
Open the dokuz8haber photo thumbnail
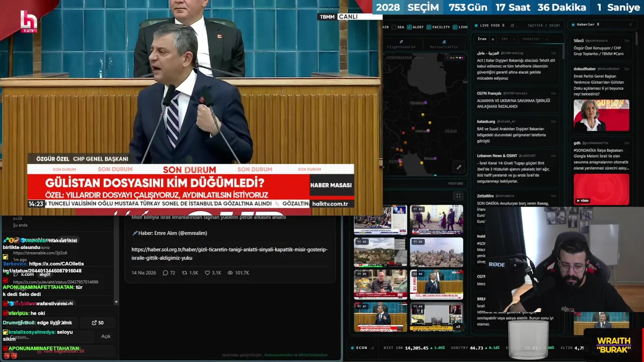pos(601,115)
